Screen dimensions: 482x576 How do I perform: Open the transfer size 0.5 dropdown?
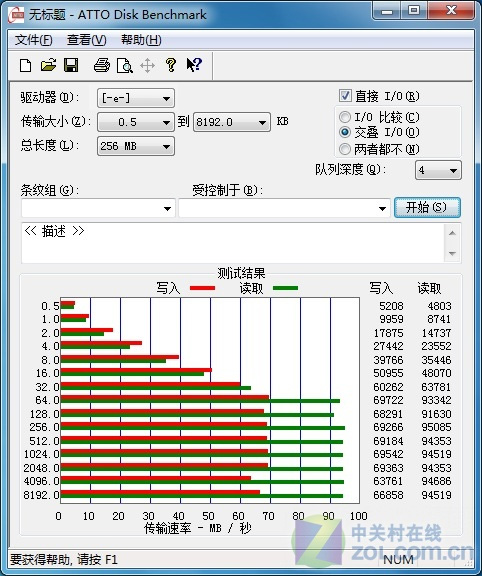pos(136,122)
